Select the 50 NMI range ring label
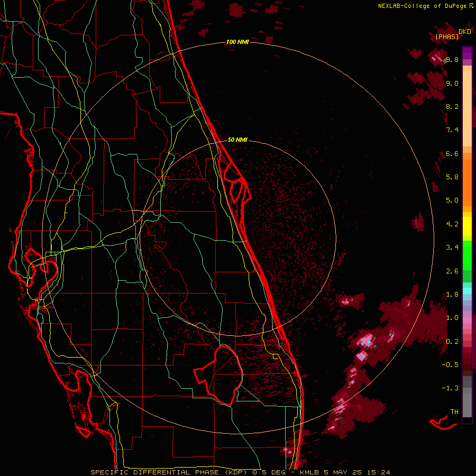The width and height of the screenshot is (476, 476). coord(237,140)
